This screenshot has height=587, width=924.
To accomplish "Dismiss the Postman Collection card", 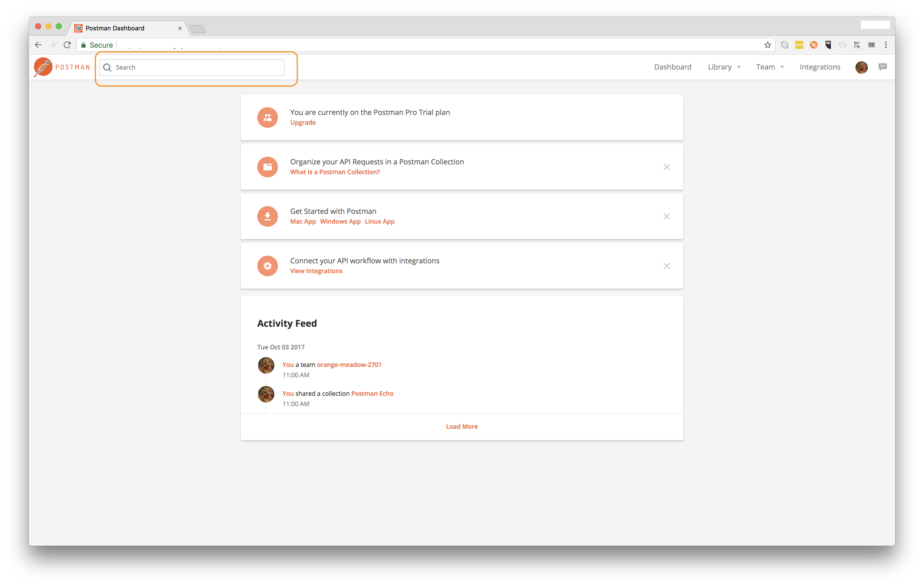I will click(666, 167).
